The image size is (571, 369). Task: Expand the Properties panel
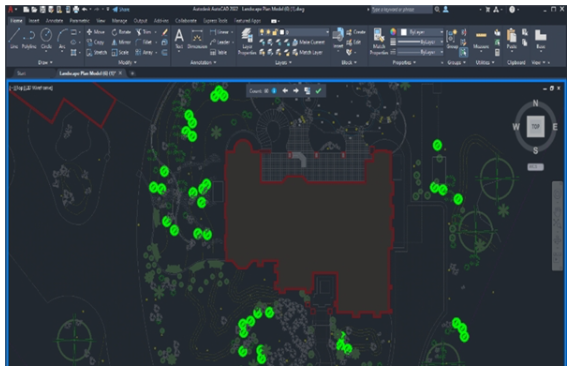point(404,62)
